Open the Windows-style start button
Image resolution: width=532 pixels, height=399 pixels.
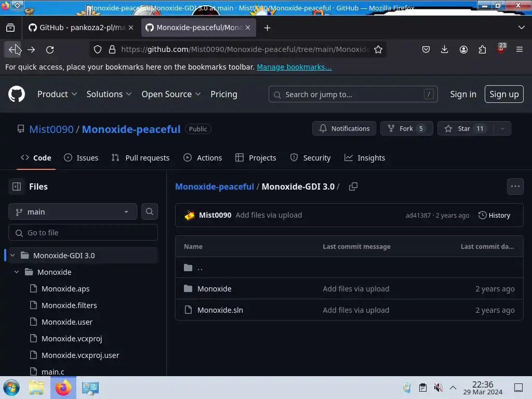point(11,388)
